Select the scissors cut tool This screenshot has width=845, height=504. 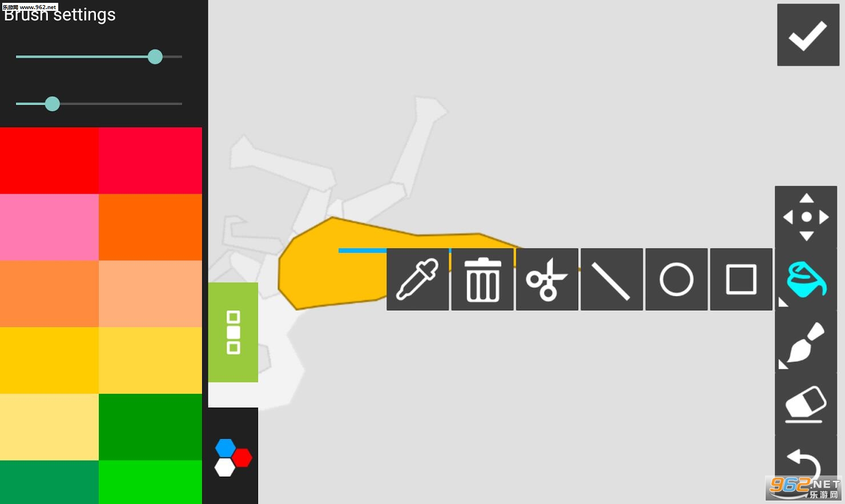547,279
